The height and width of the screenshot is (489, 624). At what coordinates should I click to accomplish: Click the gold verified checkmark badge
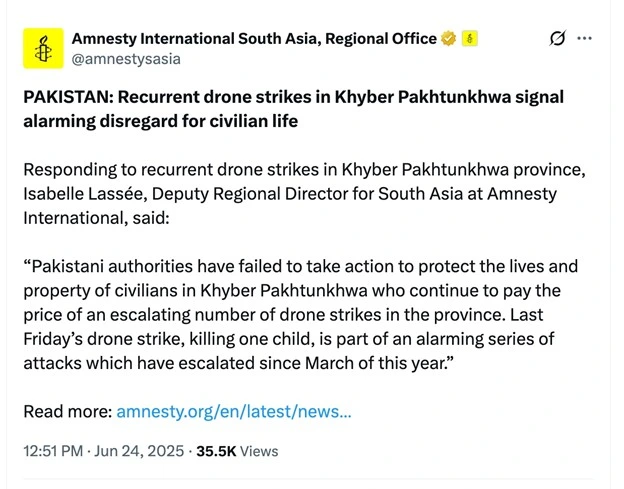click(x=449, y=39)
